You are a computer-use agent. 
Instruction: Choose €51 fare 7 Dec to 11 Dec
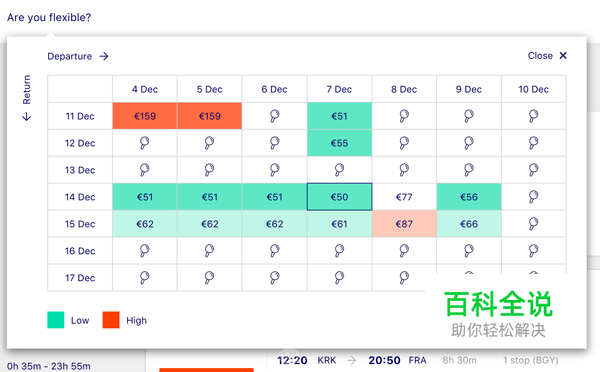339,116
